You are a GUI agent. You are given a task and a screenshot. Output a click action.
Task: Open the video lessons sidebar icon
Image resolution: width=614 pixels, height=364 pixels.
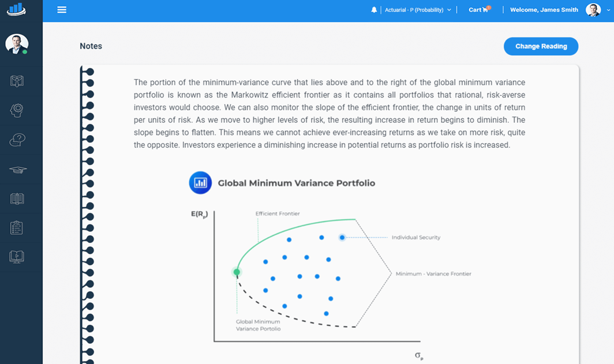17,257
